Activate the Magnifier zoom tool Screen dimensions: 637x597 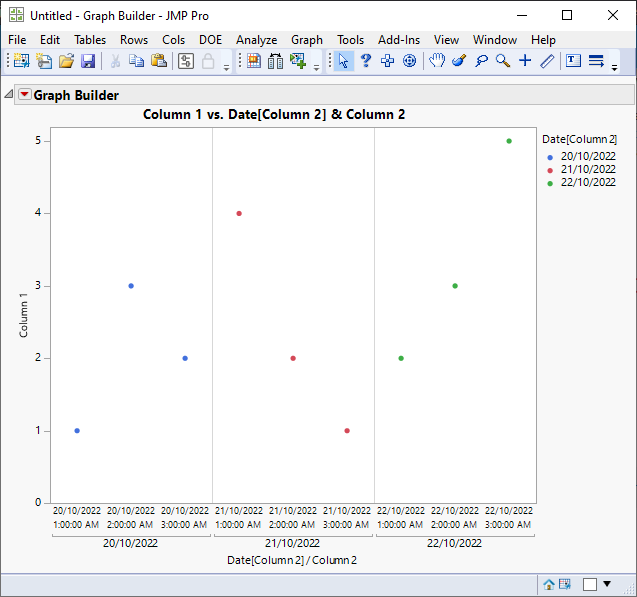click(x=503, y=61)
